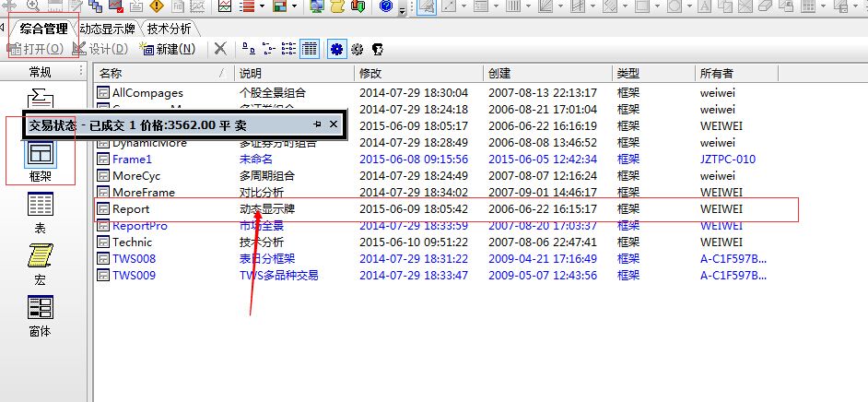The image size is (868, 402).
Task: Click the delete X icon in toolbar
Action: click(x=220, y=49)
